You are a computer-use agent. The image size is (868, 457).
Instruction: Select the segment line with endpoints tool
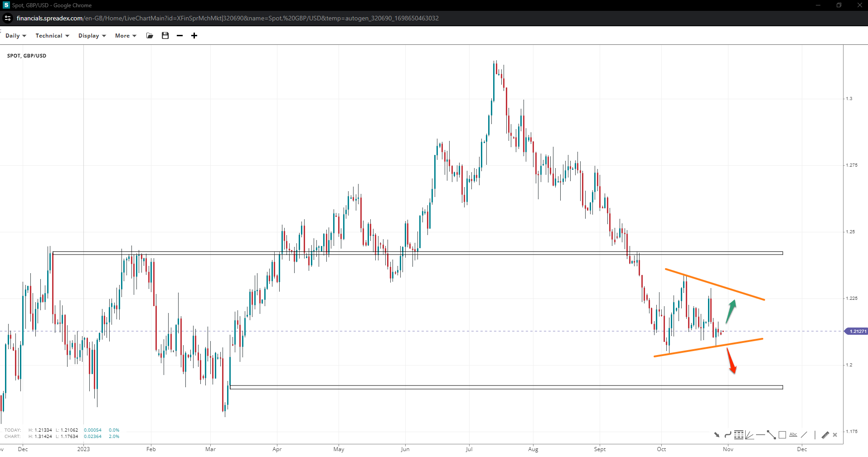point(771,435)
